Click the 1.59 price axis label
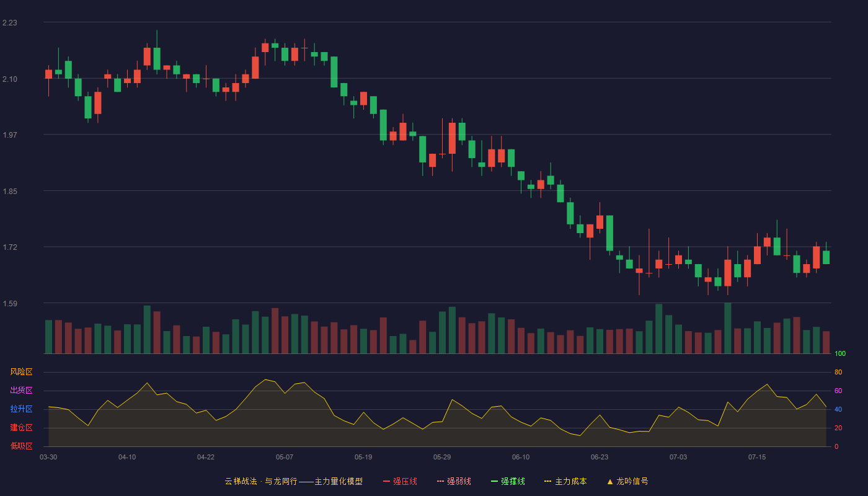The image size is (868, 496). 10,304
